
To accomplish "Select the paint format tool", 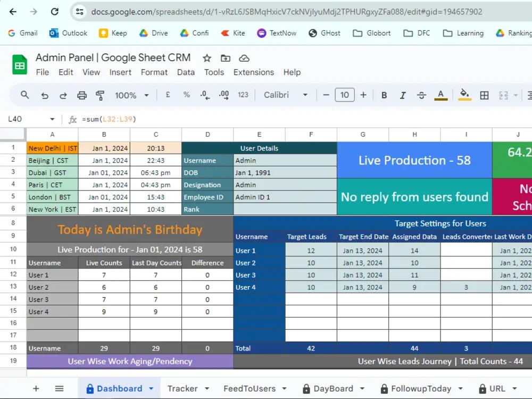I will tap(100, 95).
